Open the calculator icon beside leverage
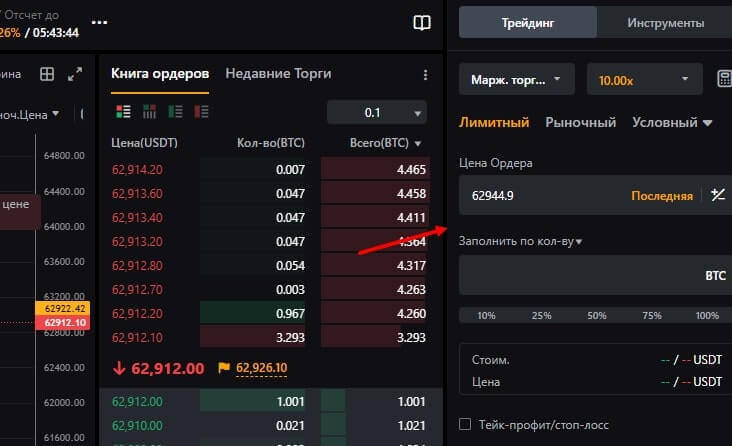 724,79
